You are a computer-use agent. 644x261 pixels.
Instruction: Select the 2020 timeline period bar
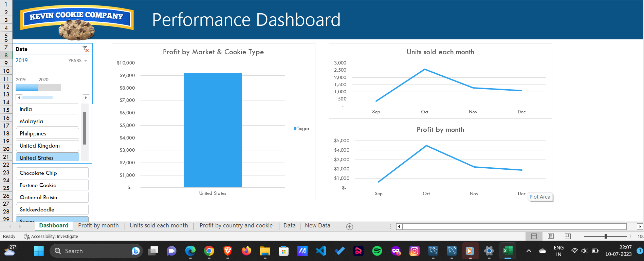50,88
